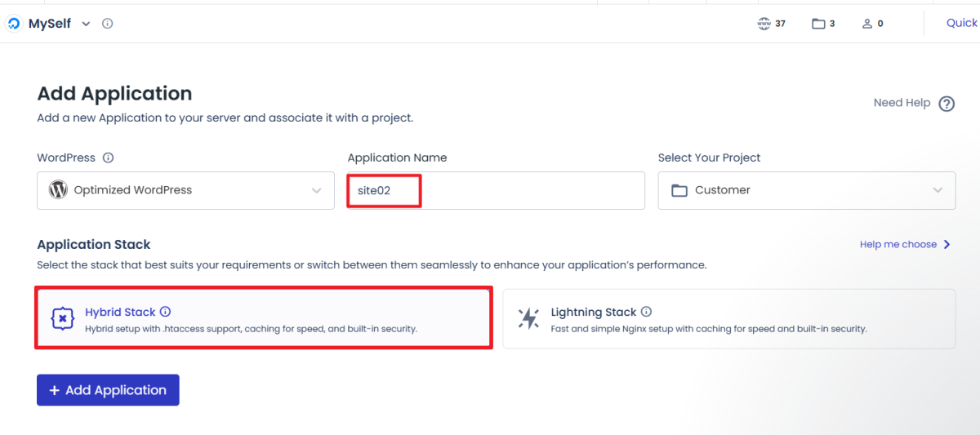Expand the MySelf account dropdown

(86, 24)
